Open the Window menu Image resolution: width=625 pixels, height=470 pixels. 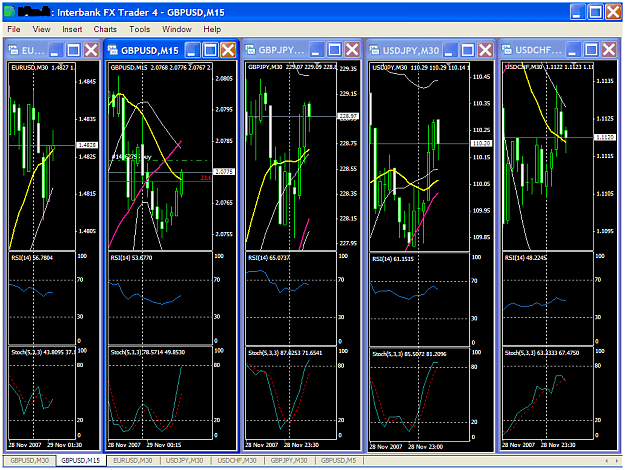(177, 29)
